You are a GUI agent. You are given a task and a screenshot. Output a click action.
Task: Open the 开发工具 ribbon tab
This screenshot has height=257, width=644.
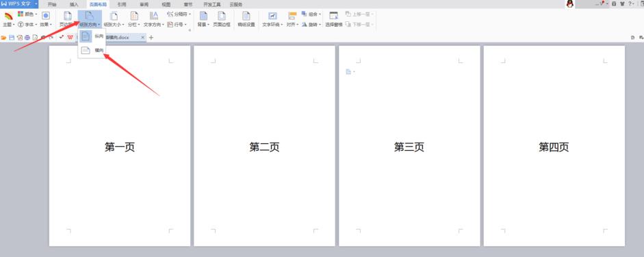(212, 5)
